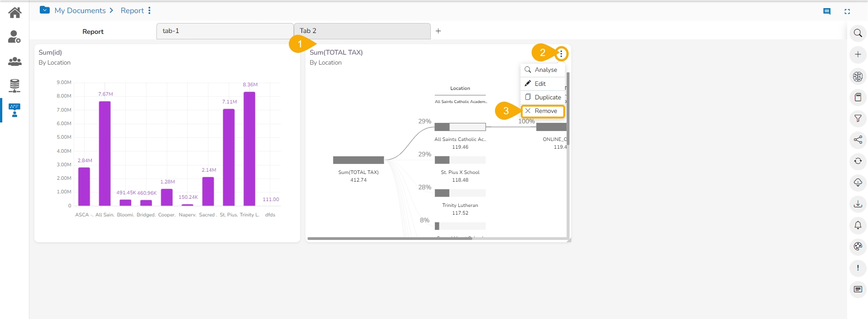The image size is (868, 319).
Task: Open the Home page from sidebar
Action: coord(14,12)
